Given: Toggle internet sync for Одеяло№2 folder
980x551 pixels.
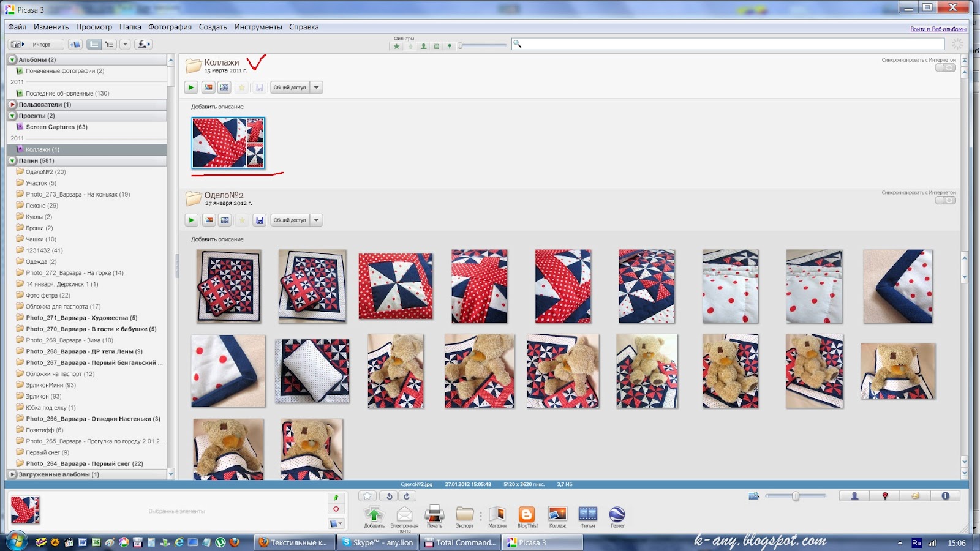Looking at the screenshot, I should (945, 201).
